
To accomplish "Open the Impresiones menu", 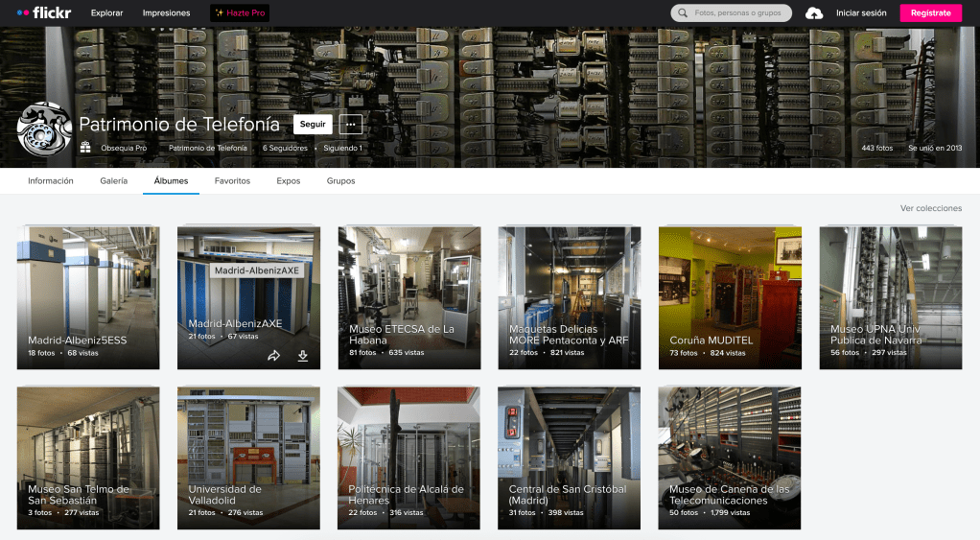I will click(166, 13).
